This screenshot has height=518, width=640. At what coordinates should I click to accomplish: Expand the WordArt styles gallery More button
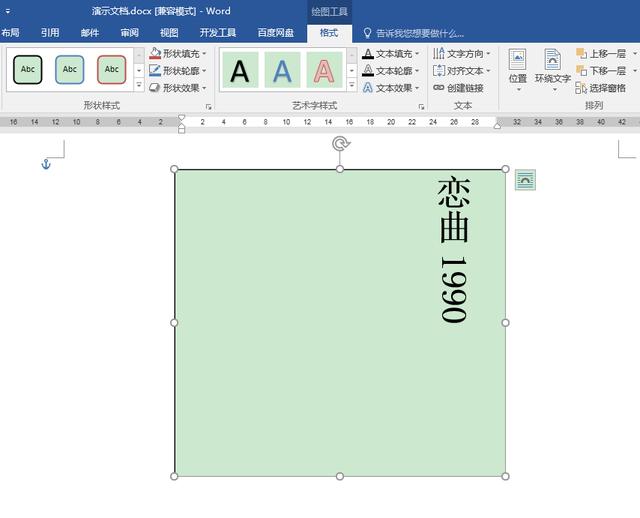click(x=351, y=85)
